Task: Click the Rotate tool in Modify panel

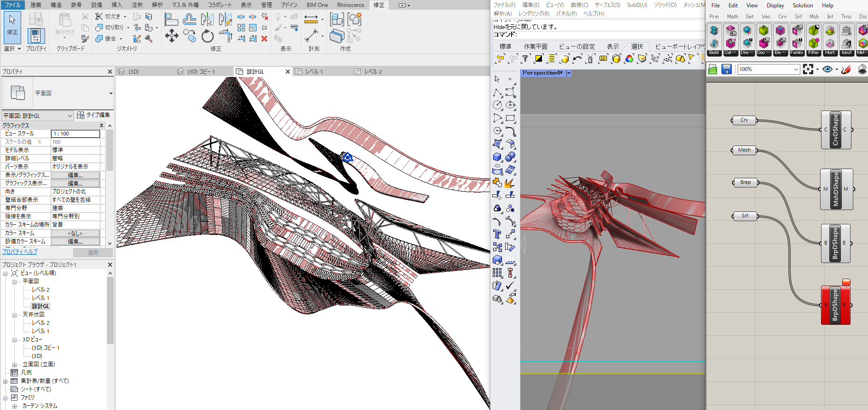Action: click(208, 36)
